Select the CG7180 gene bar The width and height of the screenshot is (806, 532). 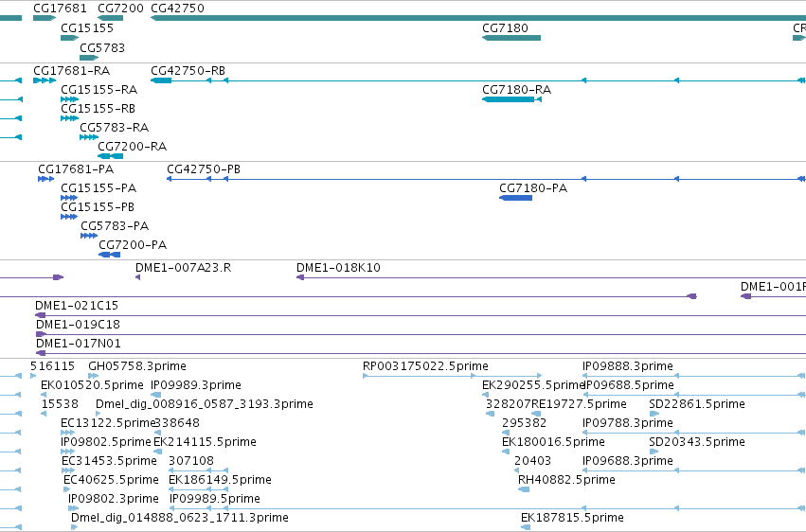pyautogui.click(x=511, y=38)
